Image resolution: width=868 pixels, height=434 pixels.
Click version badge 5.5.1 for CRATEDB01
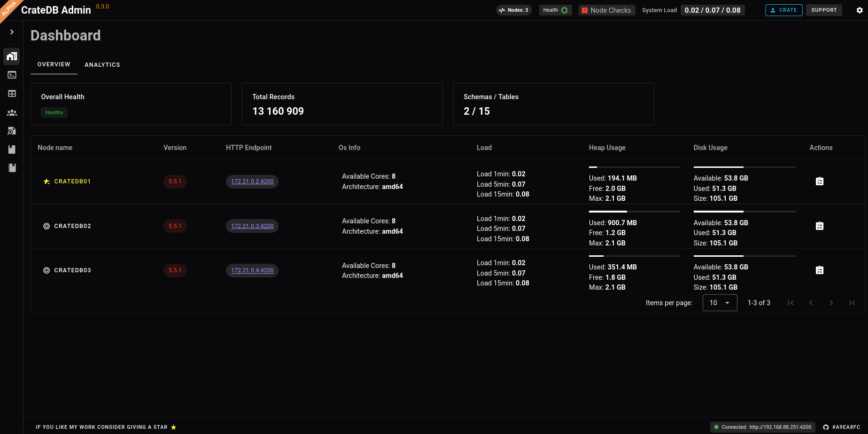click(175, 181)
